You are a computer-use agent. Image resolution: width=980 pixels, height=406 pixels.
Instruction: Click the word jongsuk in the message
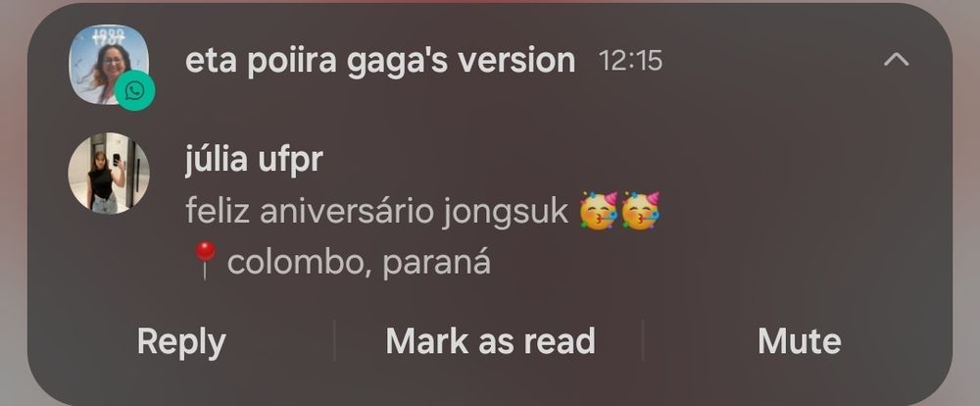tap(505, 213)
